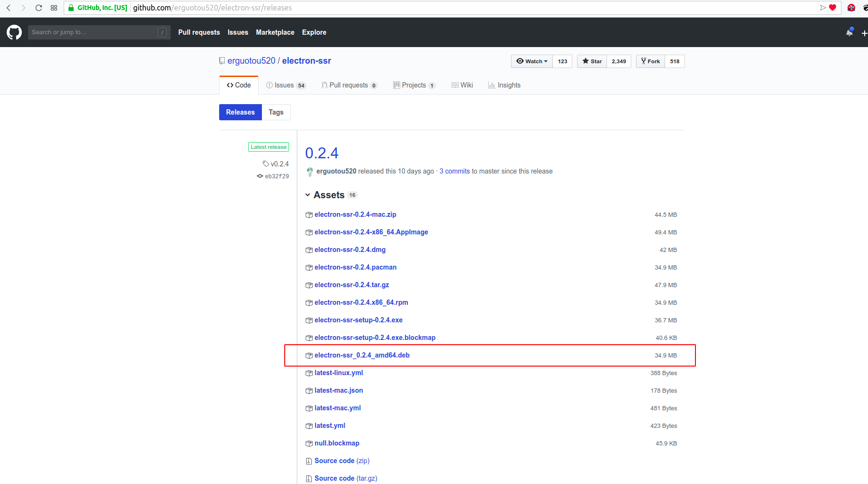The height and width of the screenshot is (484, 868).
Task: Open the 3 commits link
Action: coord(455,171)
